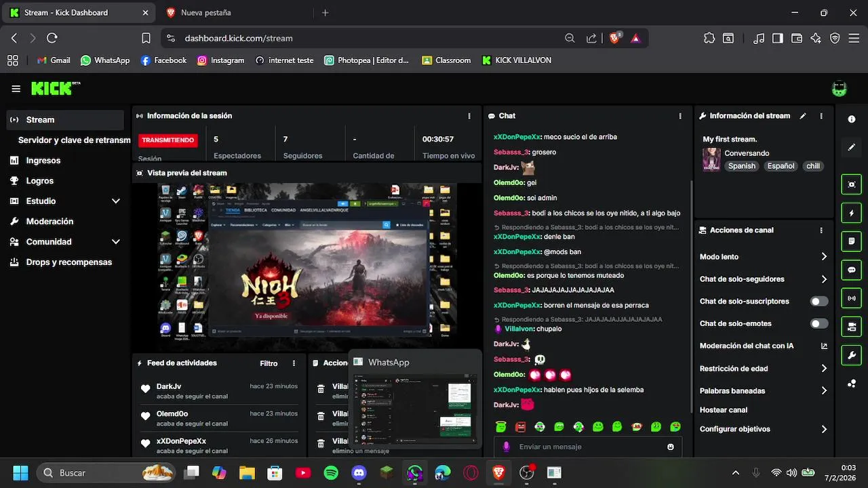Click the trash icon beside first moderator action
The image size is (868, 488).
coord(320,389)
